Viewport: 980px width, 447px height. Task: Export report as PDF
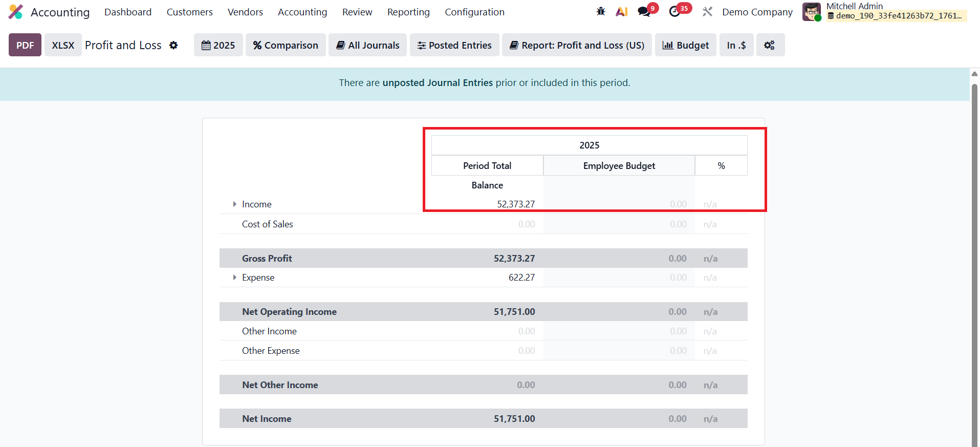[x=25, y=45]
